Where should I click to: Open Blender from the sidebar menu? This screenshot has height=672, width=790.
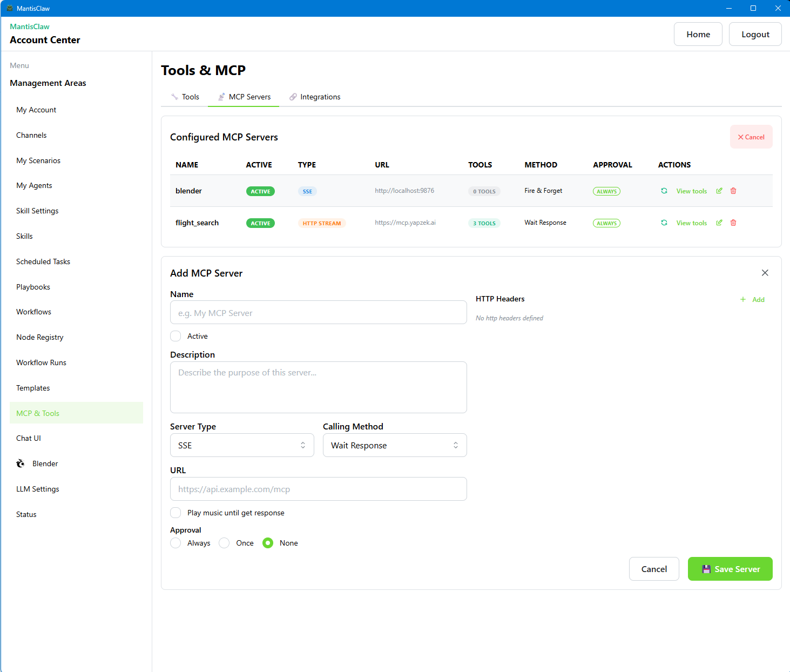45,463
